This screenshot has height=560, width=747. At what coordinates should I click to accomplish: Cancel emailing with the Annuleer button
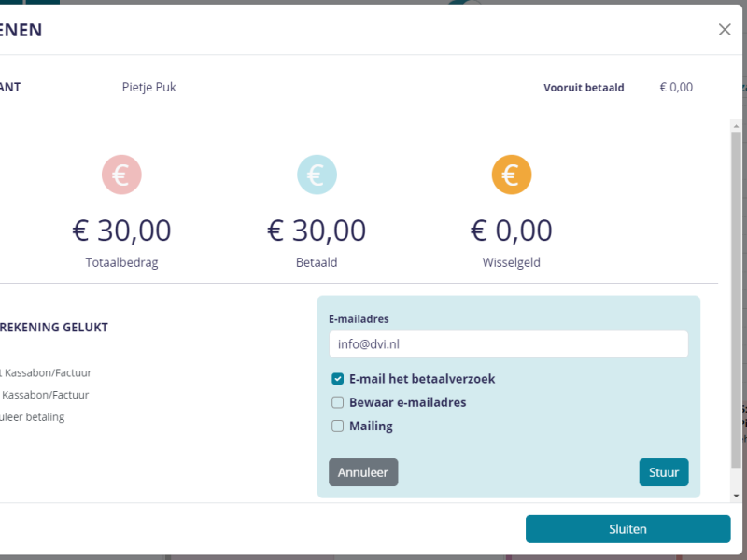pos(363,472)
